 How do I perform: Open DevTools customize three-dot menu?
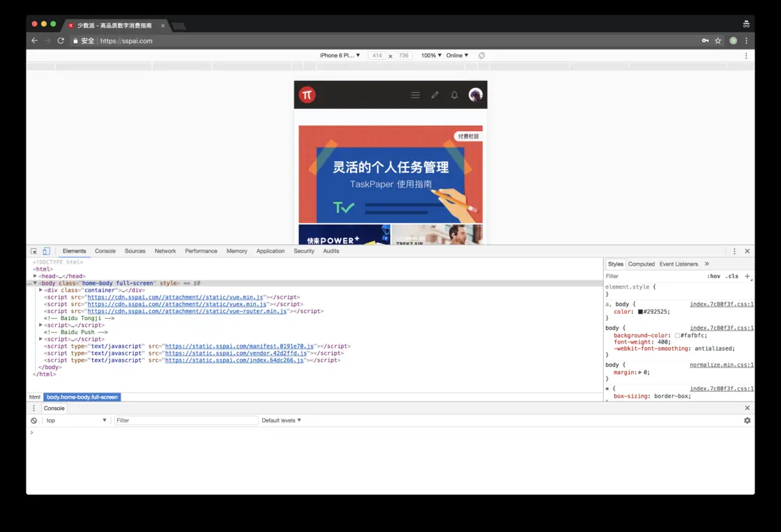point(734,251)
